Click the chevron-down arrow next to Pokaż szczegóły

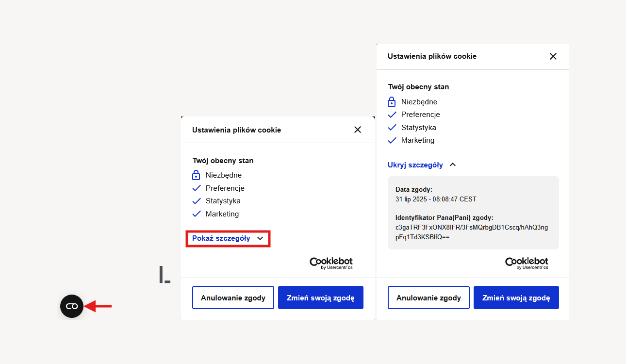[260, 238]
